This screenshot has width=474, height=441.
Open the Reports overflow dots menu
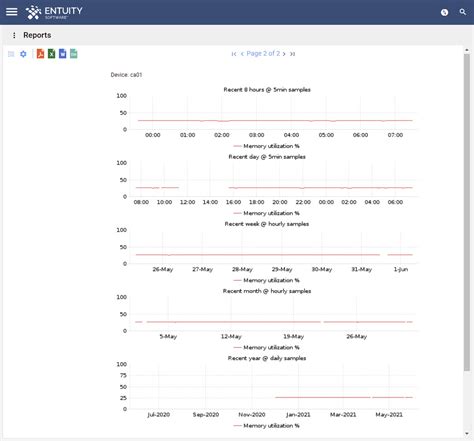(14, 35)
